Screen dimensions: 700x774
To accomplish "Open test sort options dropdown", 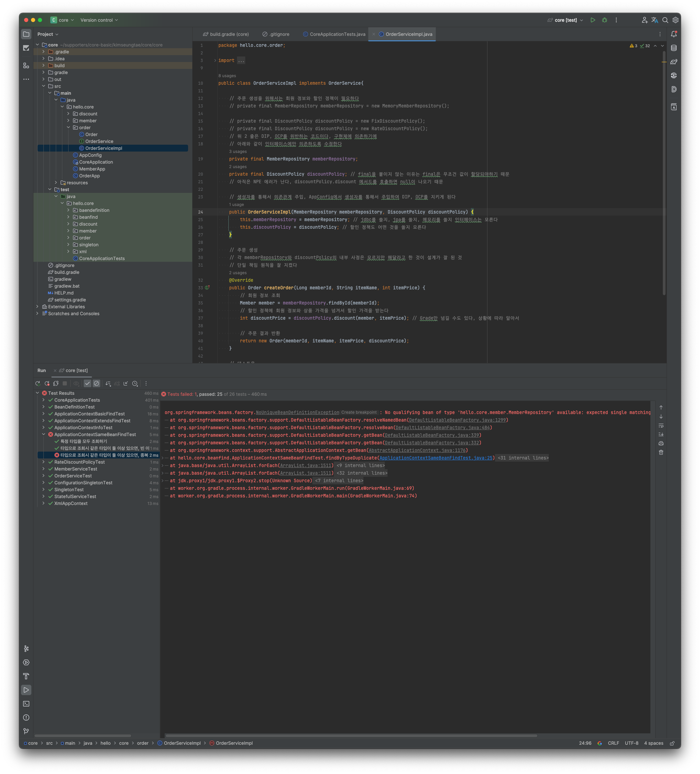I will point(108,383).
